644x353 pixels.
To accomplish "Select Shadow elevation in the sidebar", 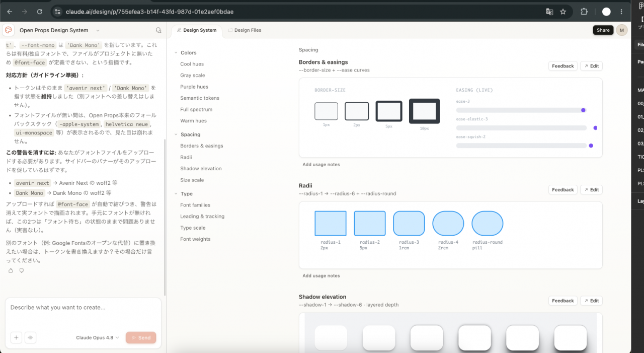I will (201, 169).
